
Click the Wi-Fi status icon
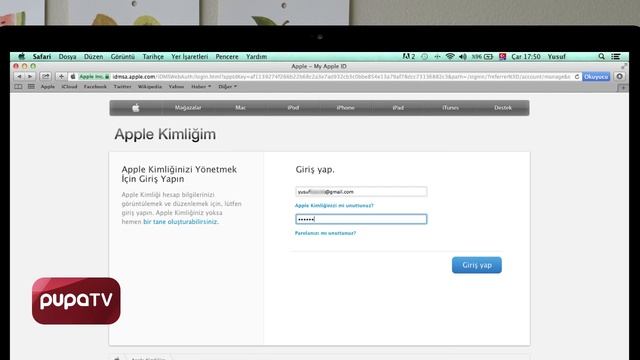pyautogui.click(x=450, y=56)
